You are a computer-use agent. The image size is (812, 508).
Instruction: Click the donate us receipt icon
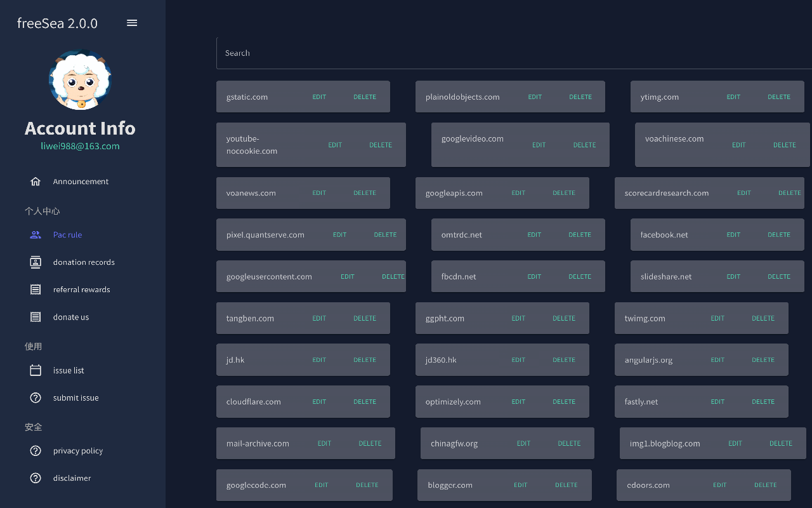point(36,317)
